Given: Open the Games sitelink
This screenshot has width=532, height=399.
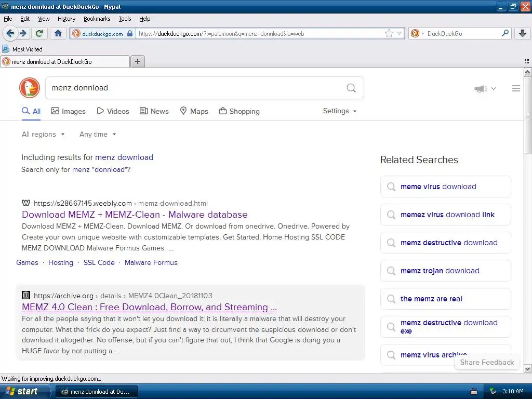Looking at the screenshot, I should tap(27, 262).
